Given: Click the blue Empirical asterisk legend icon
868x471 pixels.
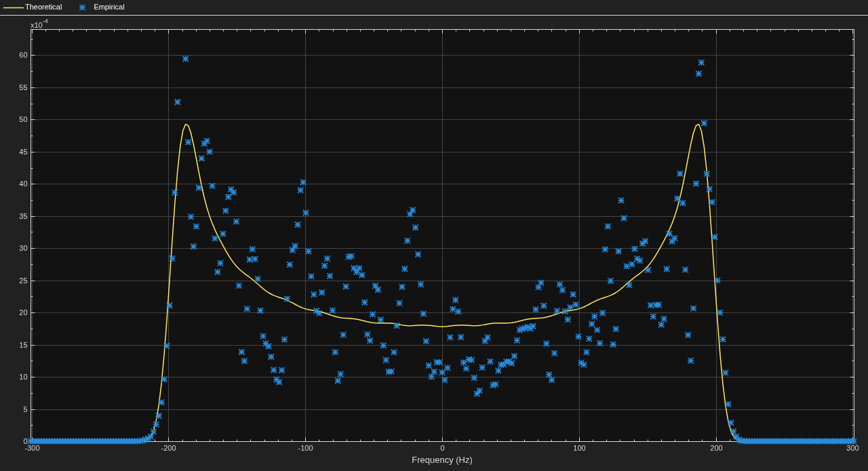Looking at the screenshot, I should click(x=82, y=7).
